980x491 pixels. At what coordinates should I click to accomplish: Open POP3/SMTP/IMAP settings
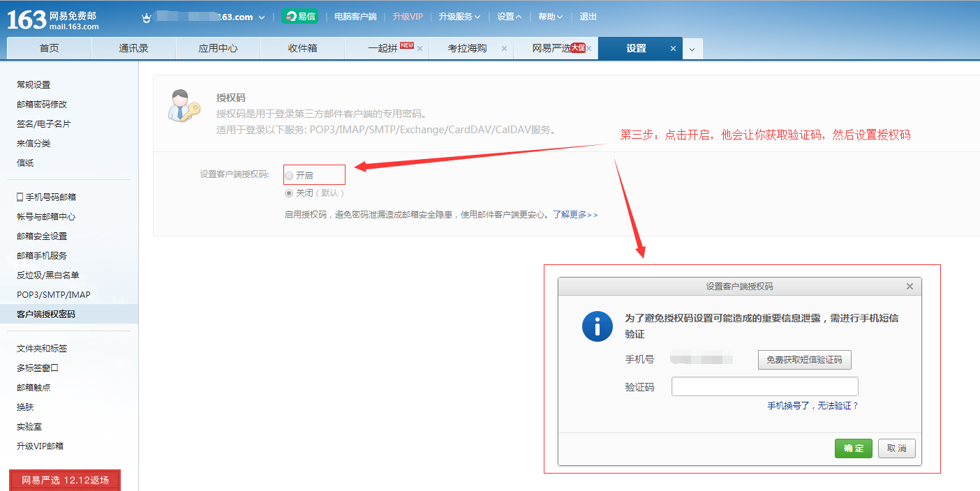pyautogui.click(x=54, y=295)
